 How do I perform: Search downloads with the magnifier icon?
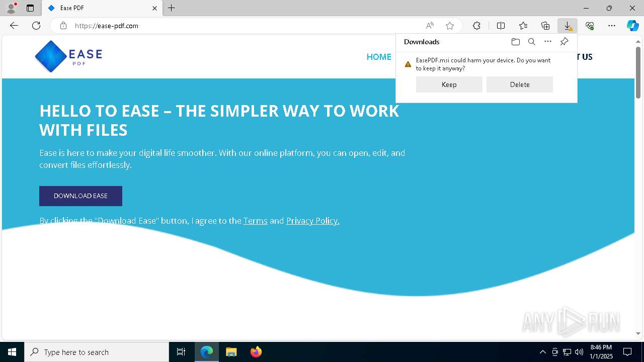click(532, 42)
